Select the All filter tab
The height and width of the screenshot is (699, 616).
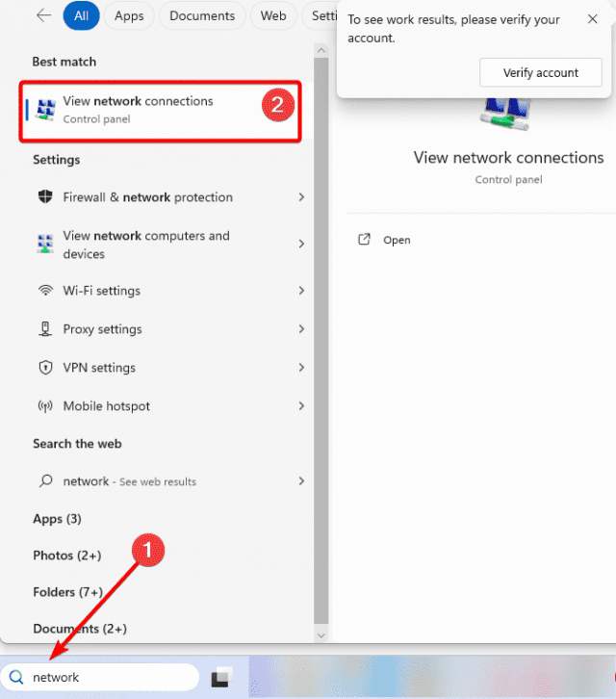pos(81,15)
